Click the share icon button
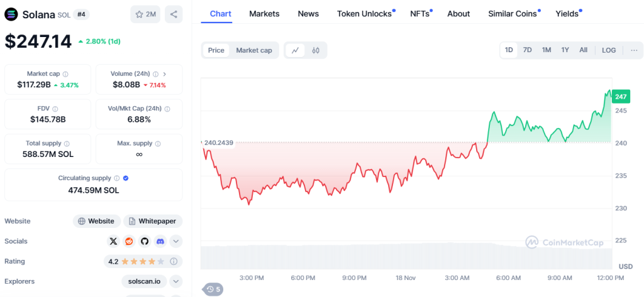The image size is (644, 297). click(x=174, y=14)
